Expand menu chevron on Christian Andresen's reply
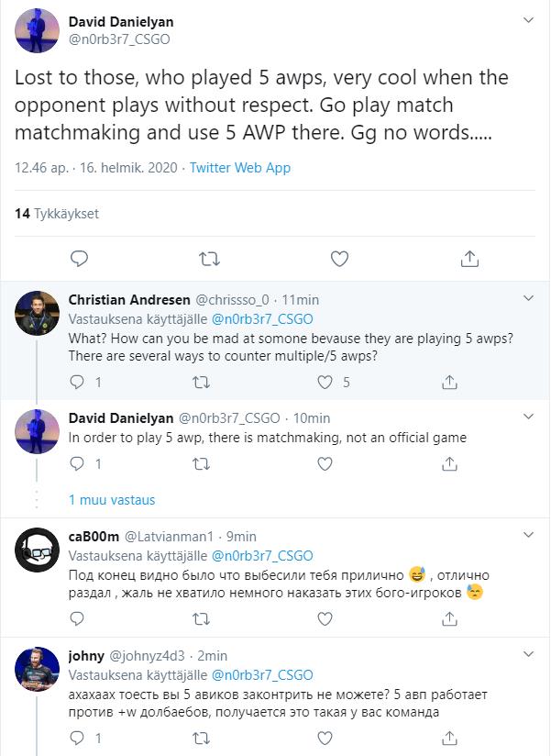Image resolution: width=551 pixels, height=756 pixels. pos(528,299)
